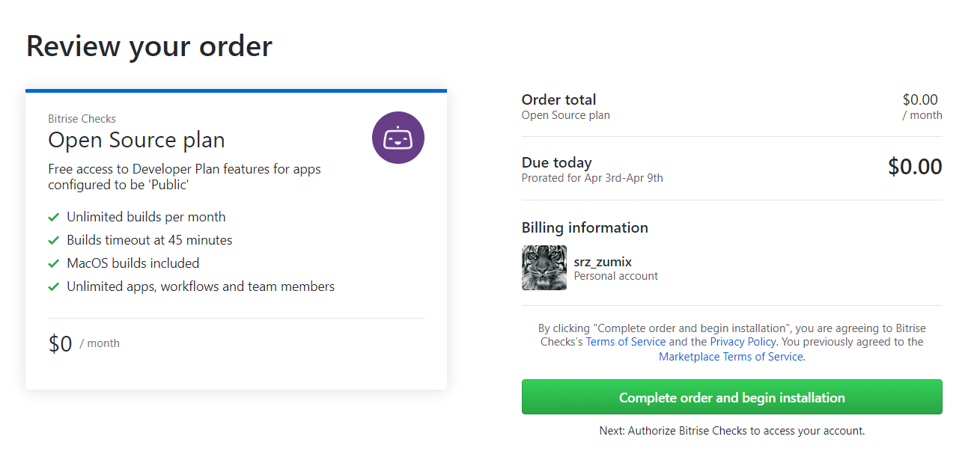Click the Next: Authorize Bitrise Checks note
The width and height of the screenshot is (980, 463).
click(732, 431)
